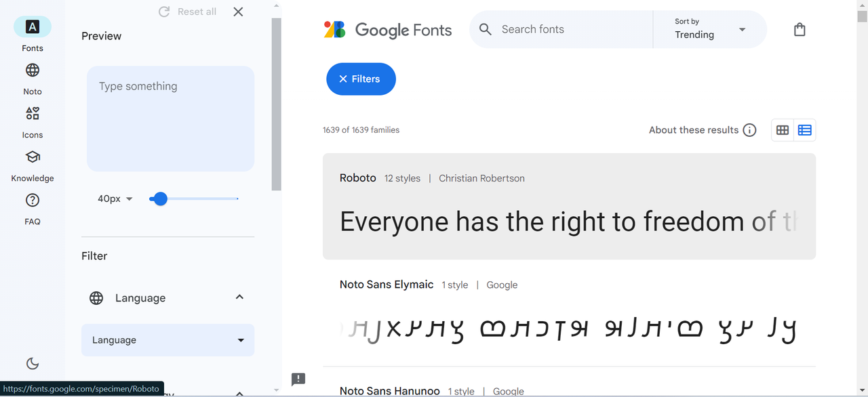Click the Roboto sample sentence preview
The height and width of the screenshot is (397, 868).
coord(569,222)
